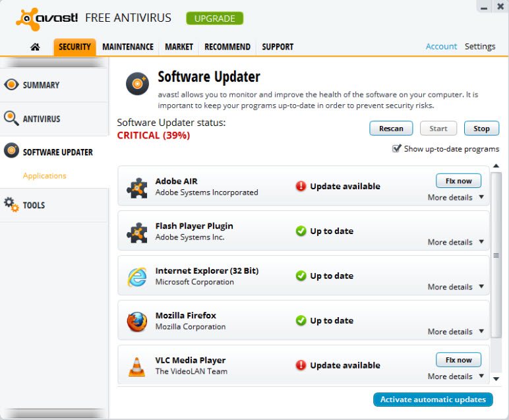Viewport: 509px width, 420px height.
Task: Click the Antivirus magnifier icon
Action: click(x=11, y=119)
